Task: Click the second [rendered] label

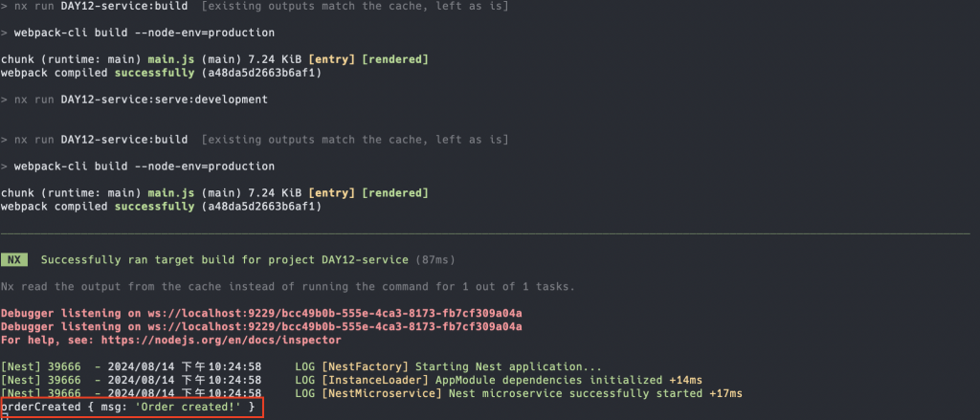Action: coord(395,192)
